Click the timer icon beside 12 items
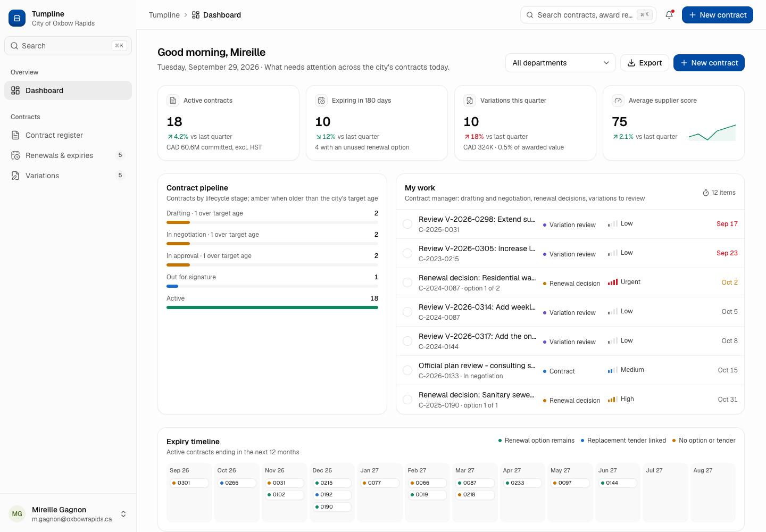Screen dimensions: 766x532 (x=706, y=193)
